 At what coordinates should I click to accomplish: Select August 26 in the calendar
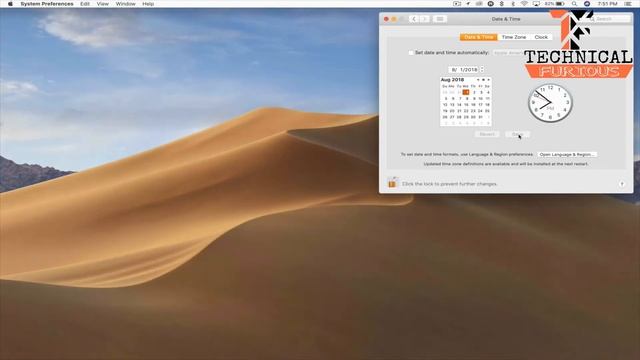pyautogui.click(x=445, y=117)
